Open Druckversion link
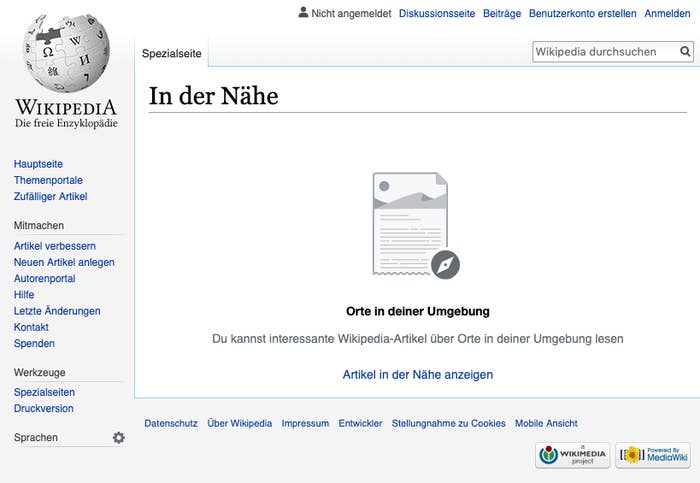 click(x=43, y=408)
